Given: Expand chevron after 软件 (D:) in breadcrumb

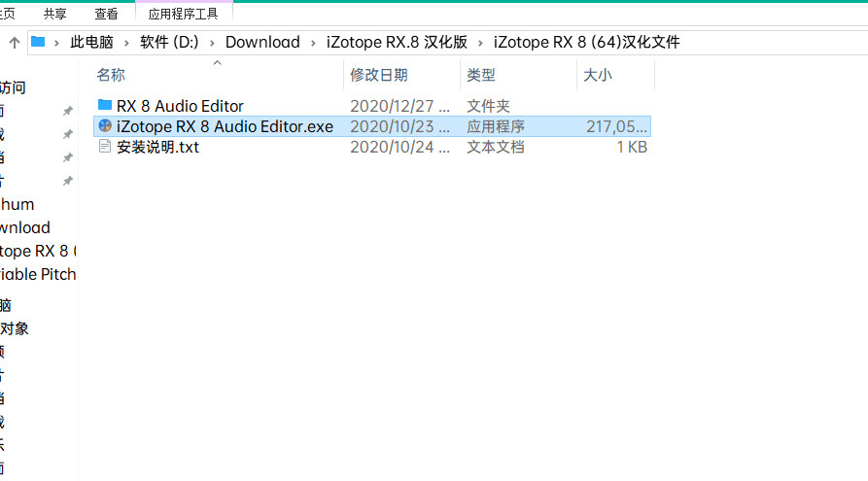Looking at the screenshot, I should point(212,43).
